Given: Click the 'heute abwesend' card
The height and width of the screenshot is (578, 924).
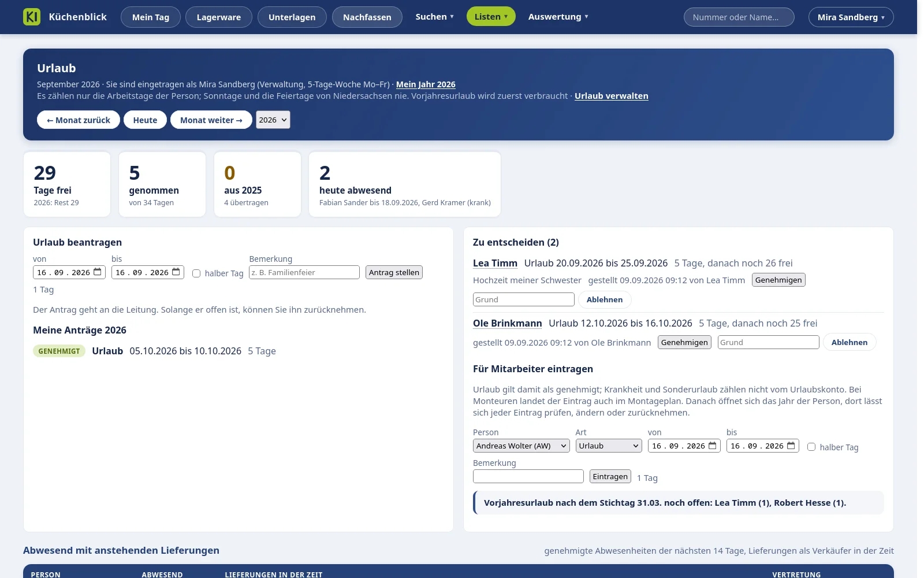Looking at the screenshot, I should [405, 184].
